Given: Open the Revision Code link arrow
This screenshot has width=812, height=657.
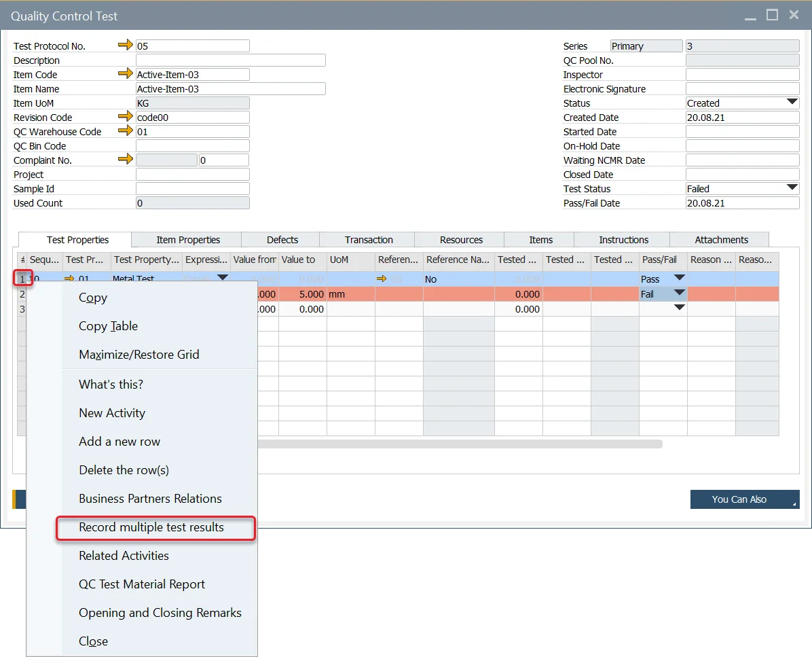Looking at the screenshot, I should 126,117.
